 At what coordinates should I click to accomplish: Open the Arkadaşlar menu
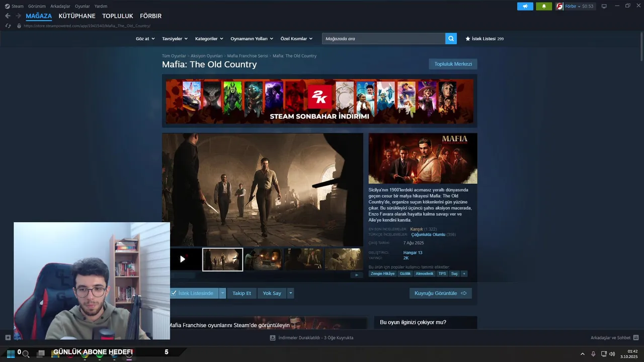click(x=60, y=6)
